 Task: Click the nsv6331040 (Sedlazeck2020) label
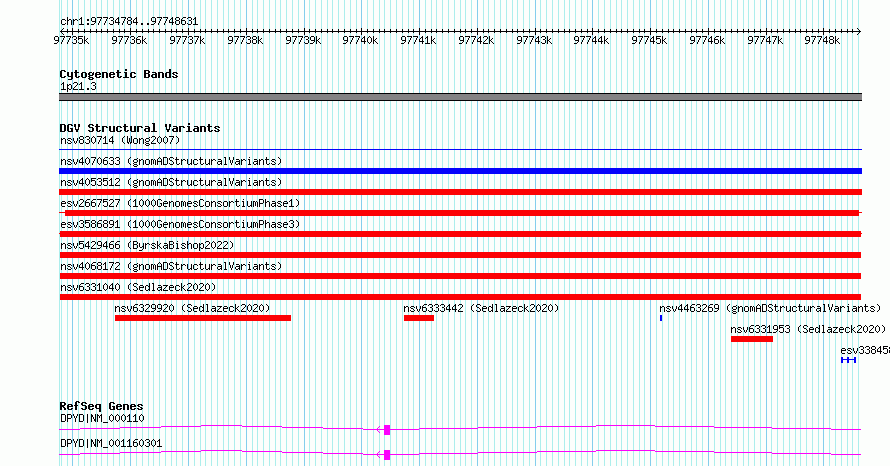[138, 287]
